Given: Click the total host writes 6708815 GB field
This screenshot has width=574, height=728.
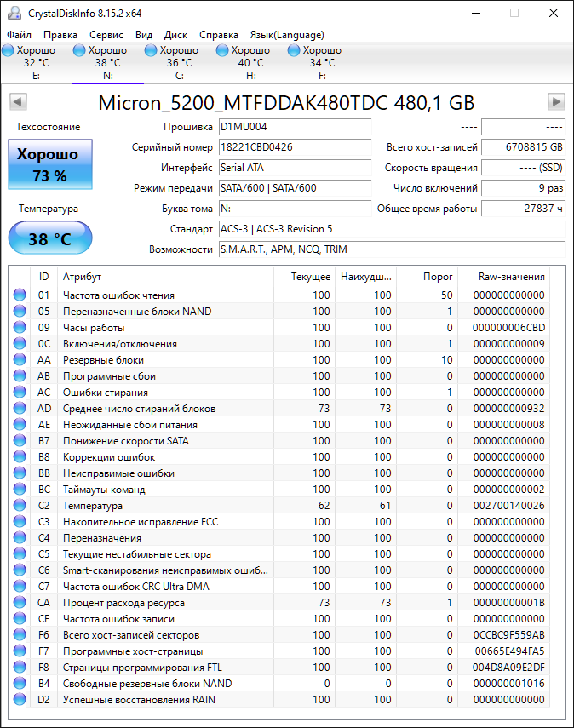Looking at the screenshot, I should click(524, 147).
